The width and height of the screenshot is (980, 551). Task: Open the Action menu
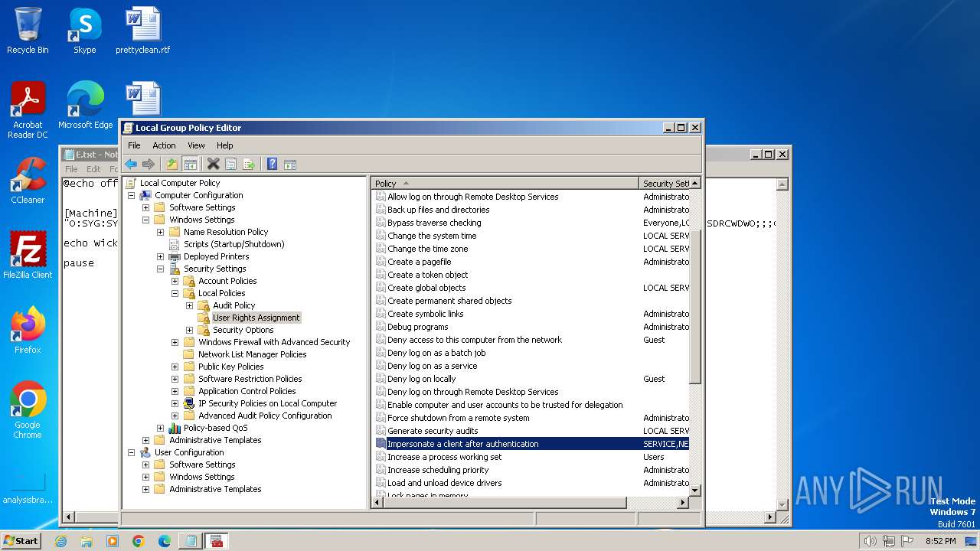pos(164,145)
